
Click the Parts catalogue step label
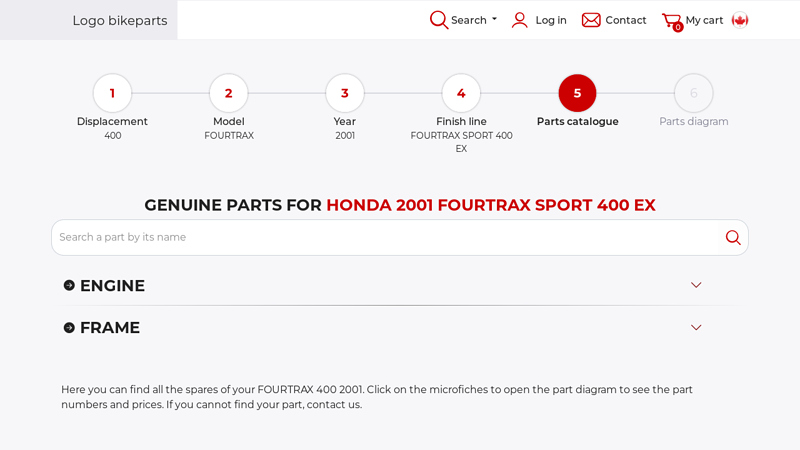pos(578,121)
